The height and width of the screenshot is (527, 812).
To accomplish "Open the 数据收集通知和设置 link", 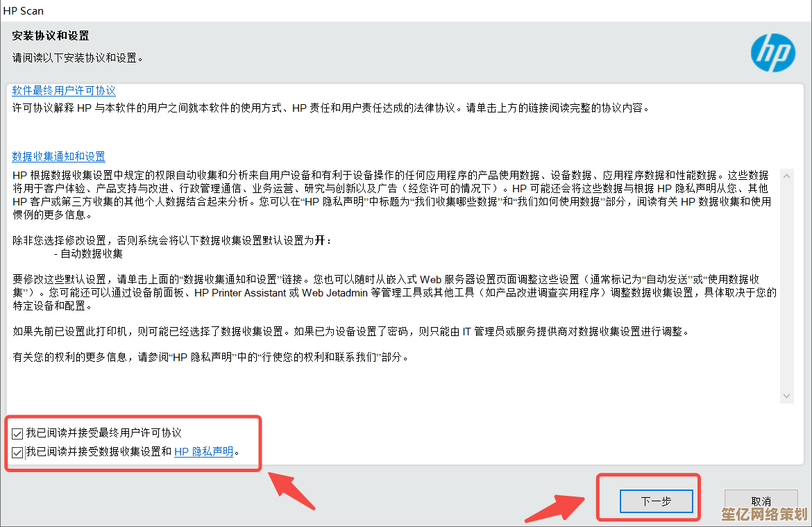I will pyautogui.click(x=58, y=156).
